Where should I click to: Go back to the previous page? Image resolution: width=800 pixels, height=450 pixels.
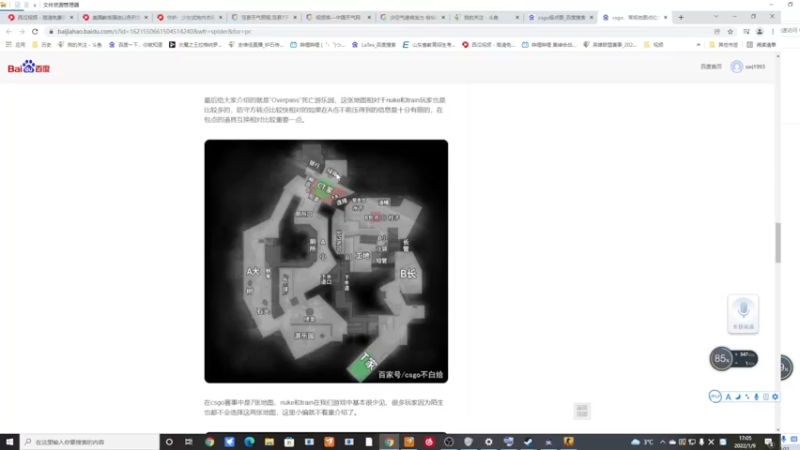pos(9,31)
